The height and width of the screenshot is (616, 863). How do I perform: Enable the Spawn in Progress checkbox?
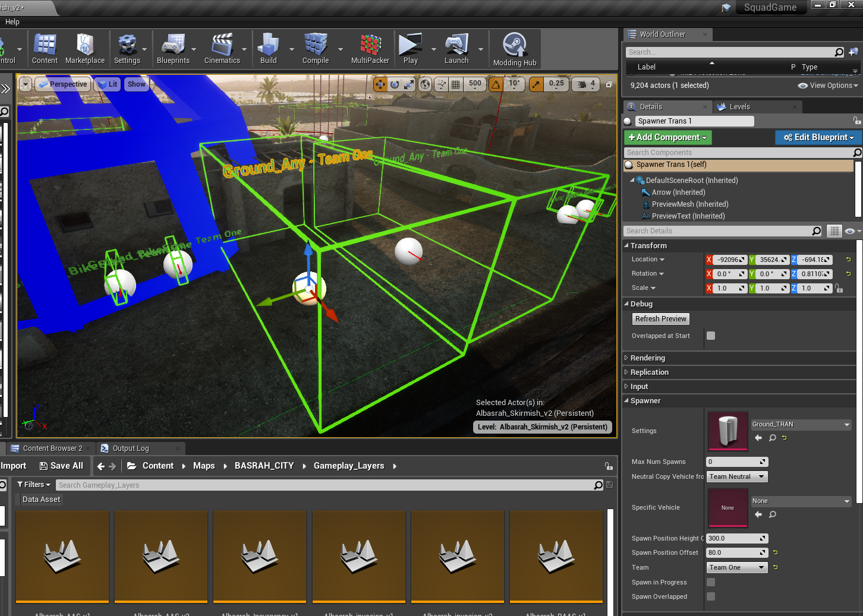(711, 582)
